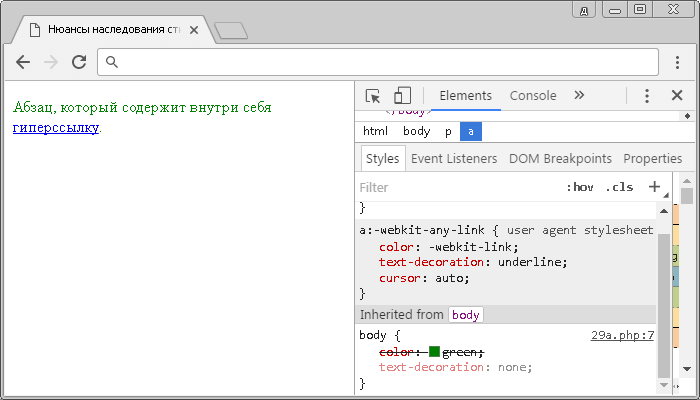Click the search magnifier icon in address bar

pyautogui.click(x=112, y=62)
